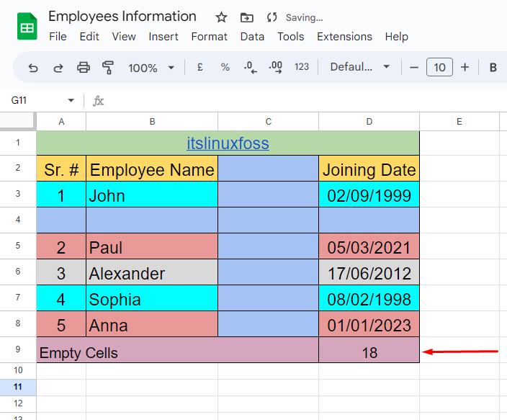Select the cell showing 18

pyautogui.click(x=369, y=350)
